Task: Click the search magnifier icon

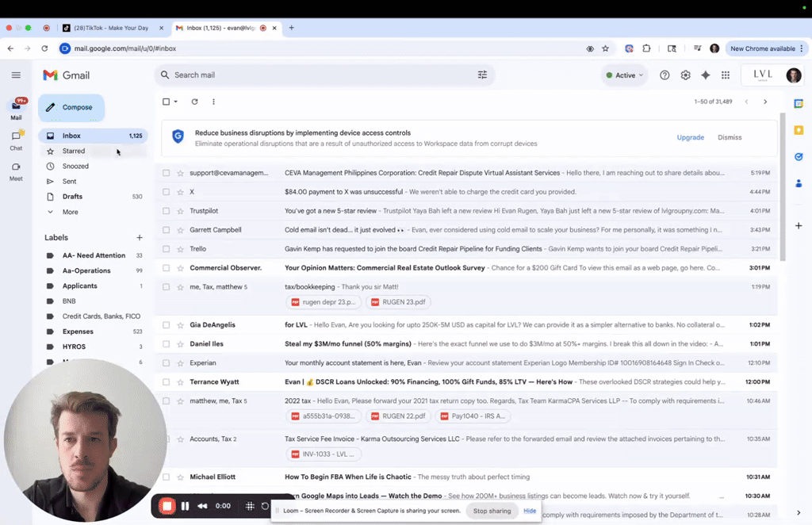Action: [165, 75]
